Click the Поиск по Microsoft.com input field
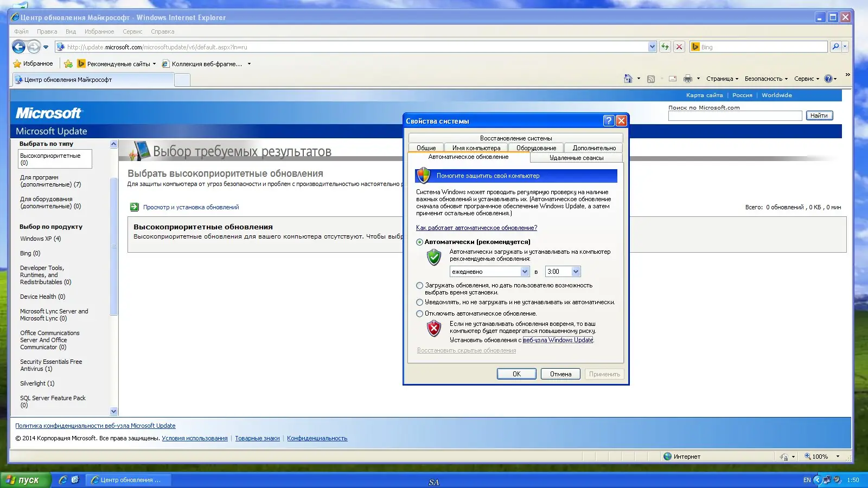Image resolution: width=868 pixels, height=488 pixels. tap(735, 115)
